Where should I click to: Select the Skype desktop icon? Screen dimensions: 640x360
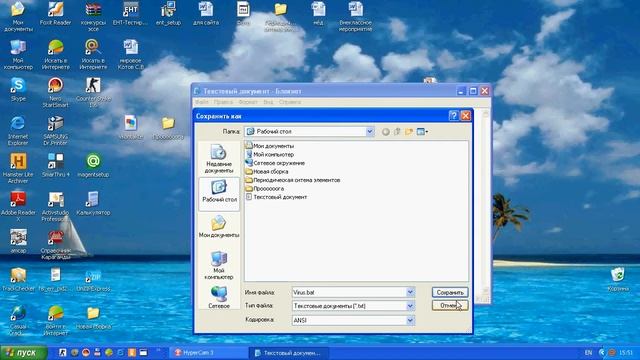(x=18, y=89)
